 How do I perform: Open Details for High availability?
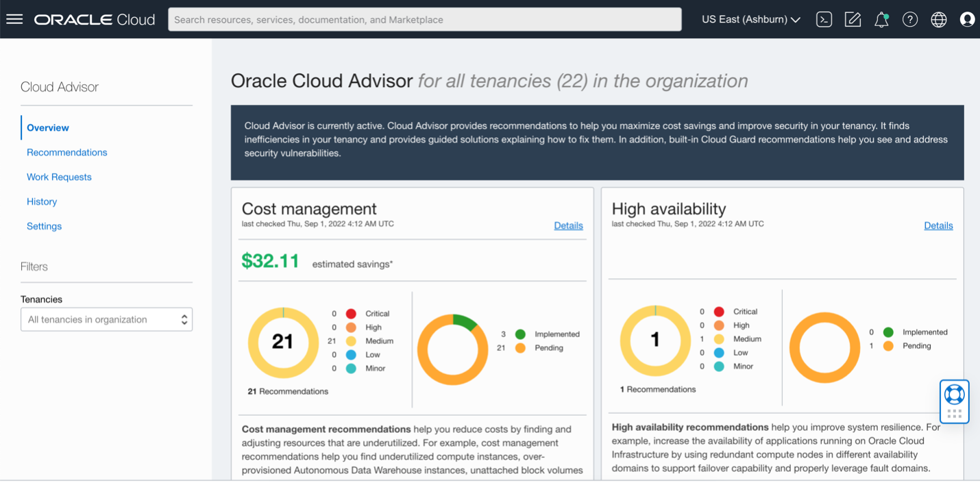[938, 225]
